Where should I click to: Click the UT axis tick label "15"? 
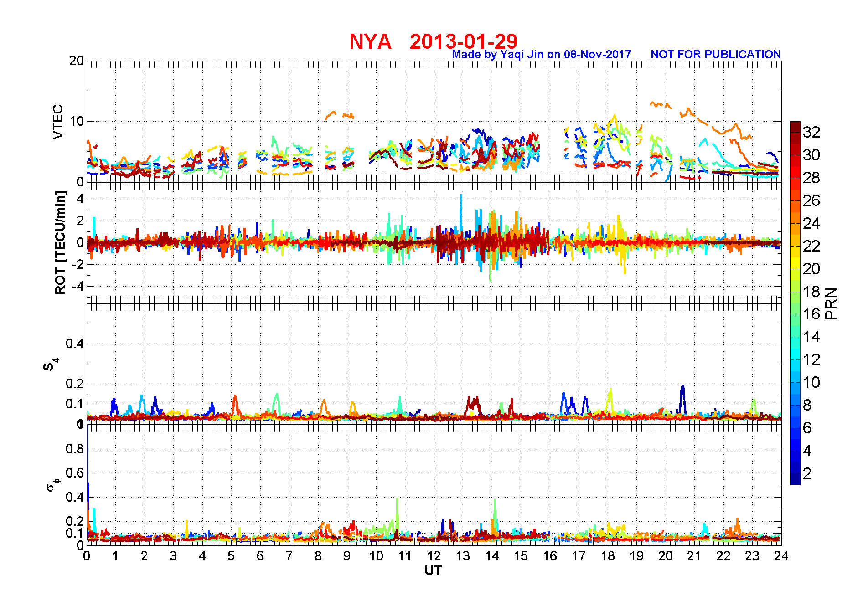point(521,556)
